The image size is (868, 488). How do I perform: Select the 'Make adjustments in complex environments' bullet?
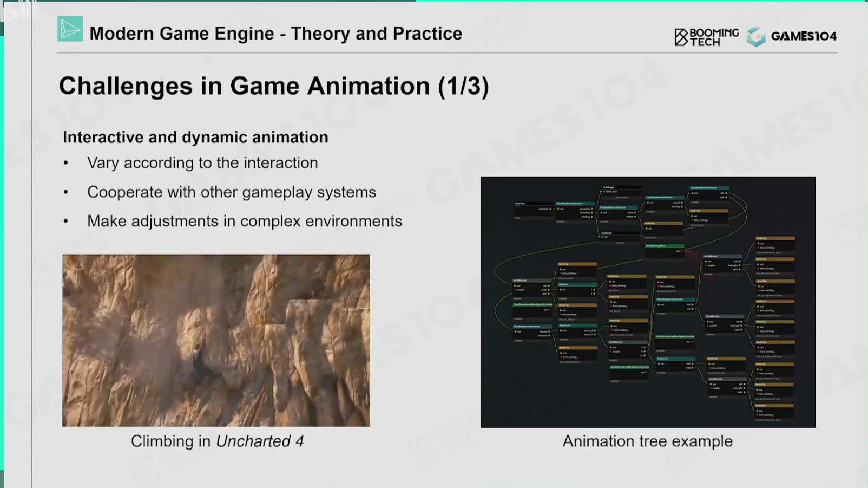[x=245, y=222]
